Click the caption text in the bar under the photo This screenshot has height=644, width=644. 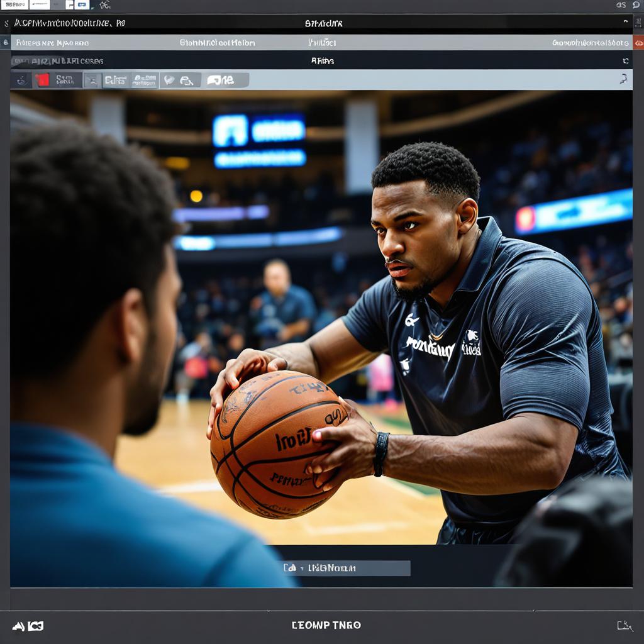(x=332, y=568)
